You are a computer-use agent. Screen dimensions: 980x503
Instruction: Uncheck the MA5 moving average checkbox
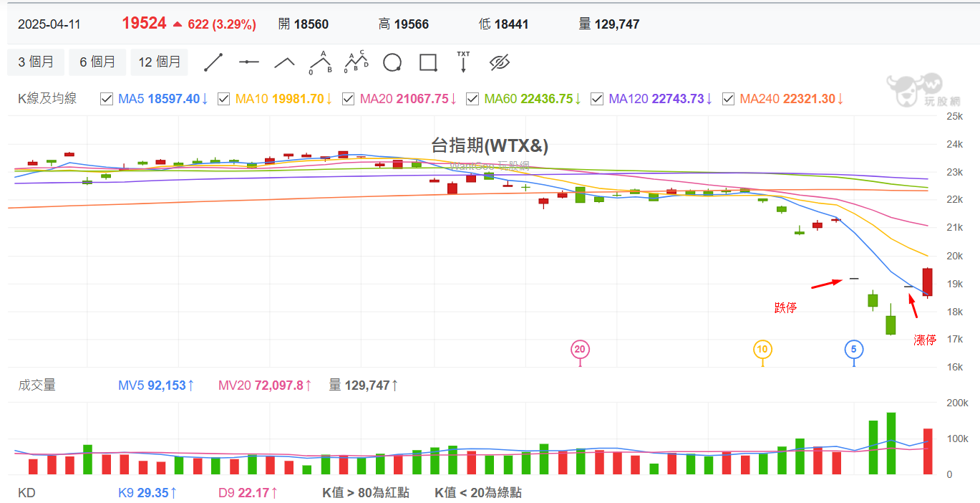pyautogui.click(x=107, y=99)
